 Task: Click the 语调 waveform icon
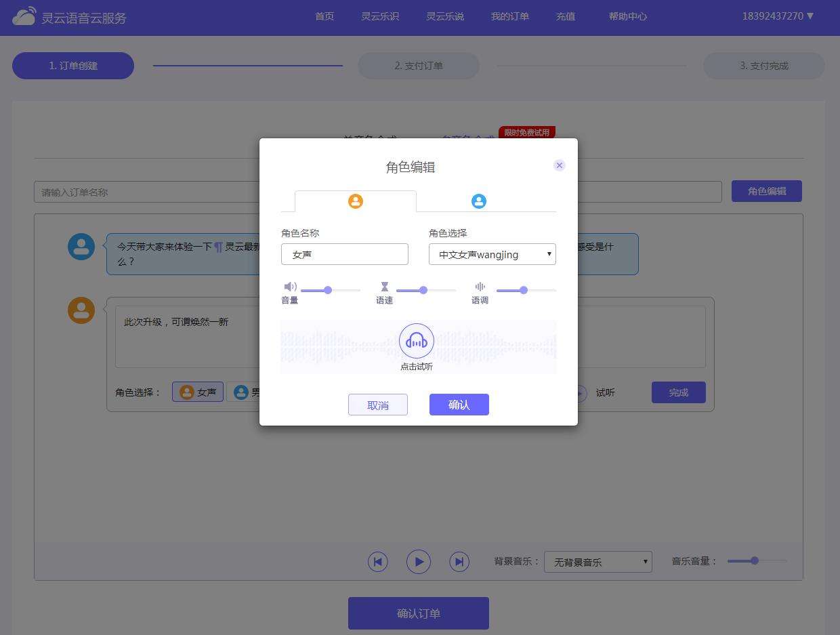(x=480, y=287)
